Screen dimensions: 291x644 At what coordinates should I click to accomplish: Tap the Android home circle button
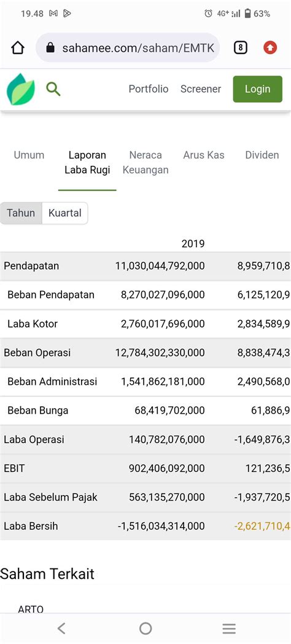point(145,629)
